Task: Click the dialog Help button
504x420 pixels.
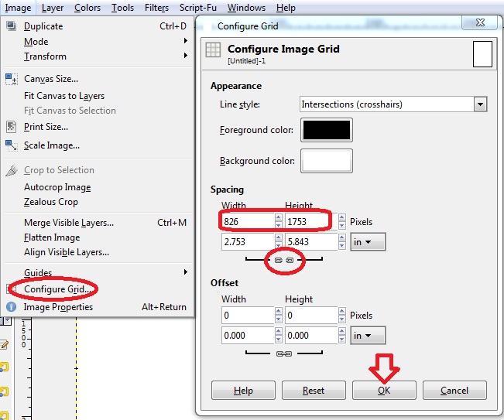Action: coord(243,391)
